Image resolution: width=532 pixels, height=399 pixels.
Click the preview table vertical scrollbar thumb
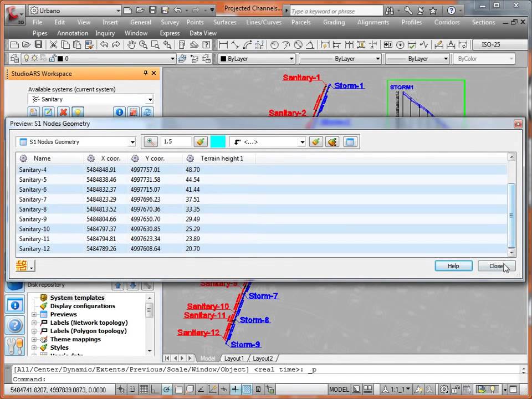pos(511,216)
